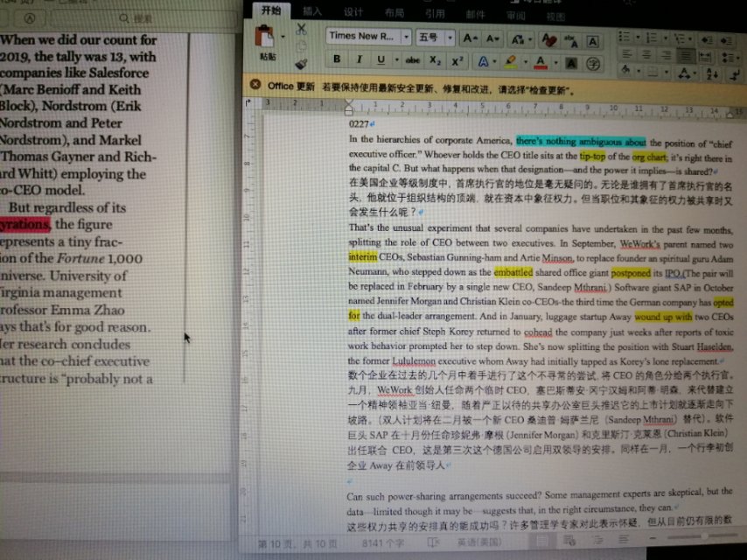Switch to the 邮件 ribbon tab

(476, 15)
